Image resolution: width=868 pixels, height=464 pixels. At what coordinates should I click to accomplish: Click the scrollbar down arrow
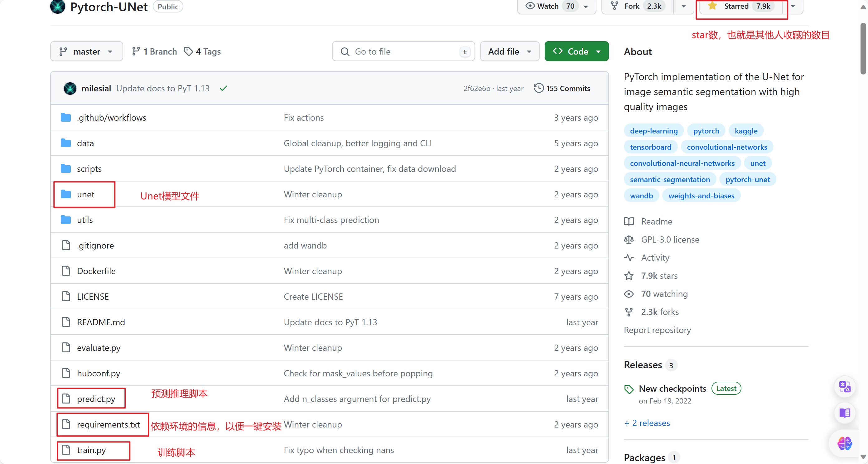point(863,457)
